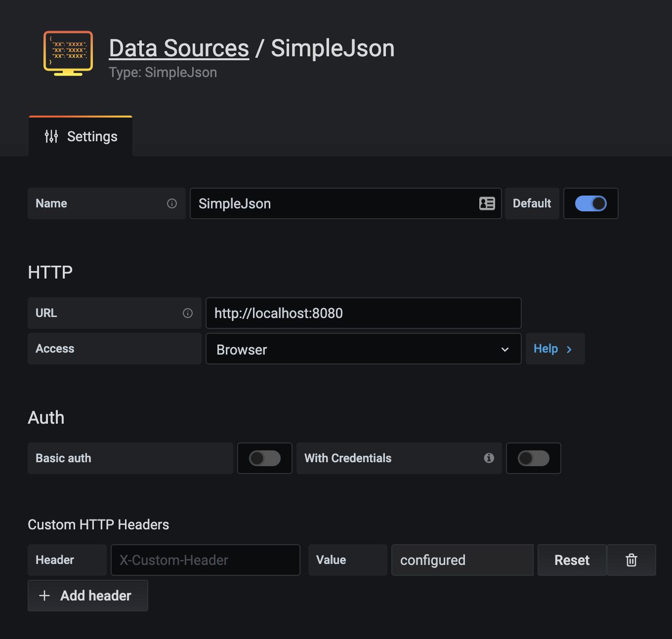Image resolution: width=672 pixels, height=639 pixels.
Task: Click the Add header button
Action: (88, 596)
